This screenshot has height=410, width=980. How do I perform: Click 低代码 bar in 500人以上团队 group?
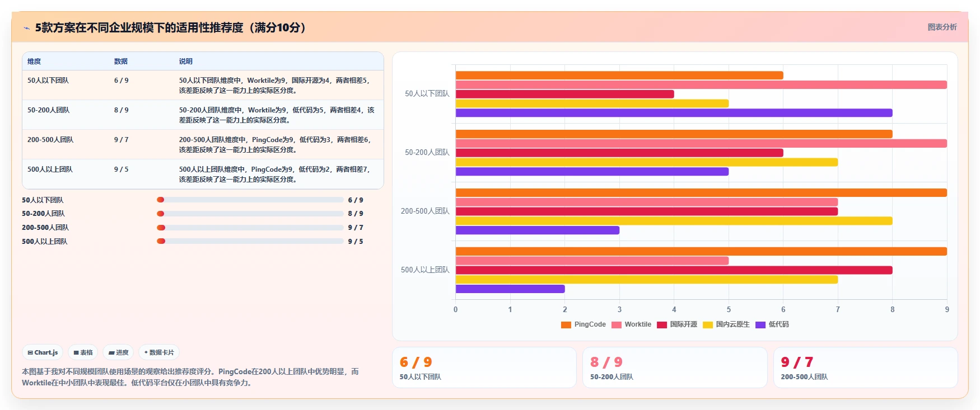[510, 289]
